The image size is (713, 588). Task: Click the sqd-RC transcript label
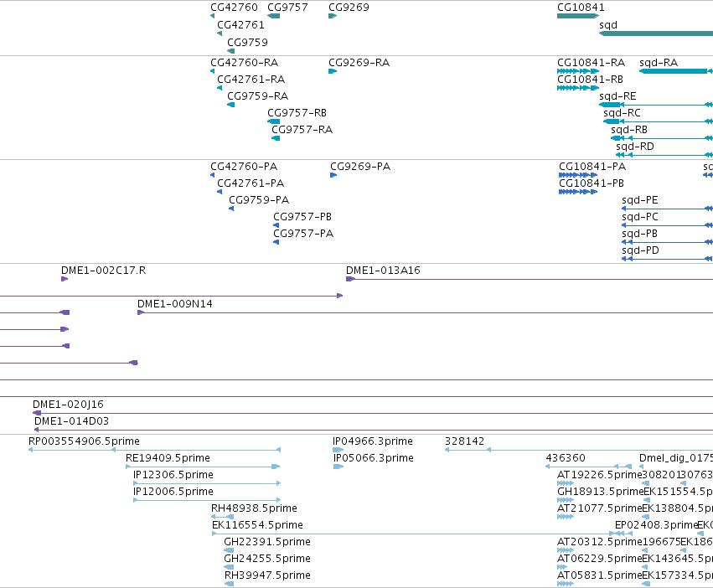pyautogui.click(x=622, y=113)
